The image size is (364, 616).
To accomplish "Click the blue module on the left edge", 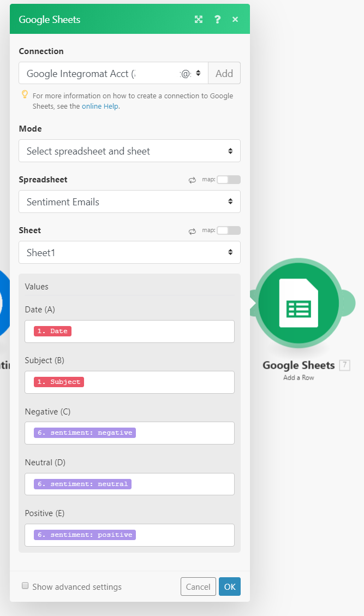I will click(4, 303).
